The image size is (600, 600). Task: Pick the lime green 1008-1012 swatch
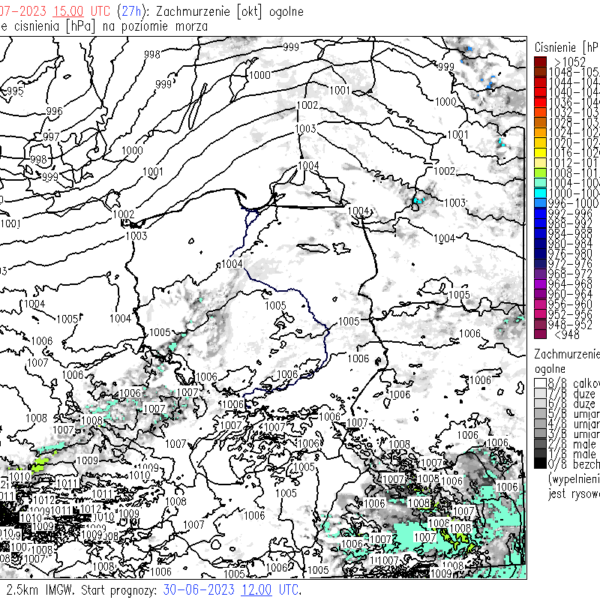click(x=540, y=173)
